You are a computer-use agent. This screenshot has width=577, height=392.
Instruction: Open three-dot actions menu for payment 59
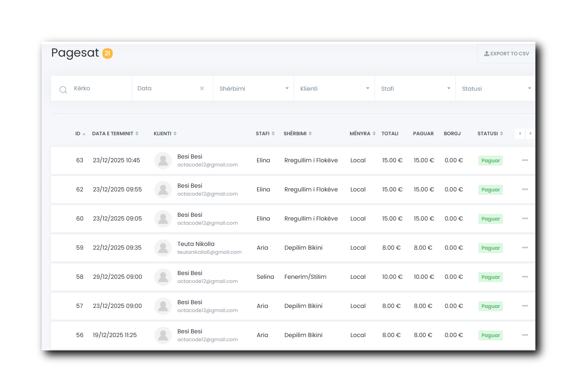(525, 248)
